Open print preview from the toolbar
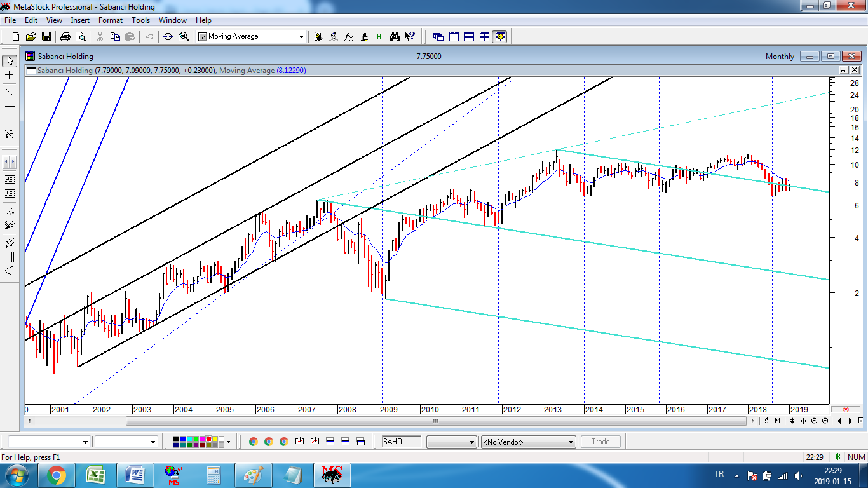Screen dimensions: 868x488 pos(80,36)
